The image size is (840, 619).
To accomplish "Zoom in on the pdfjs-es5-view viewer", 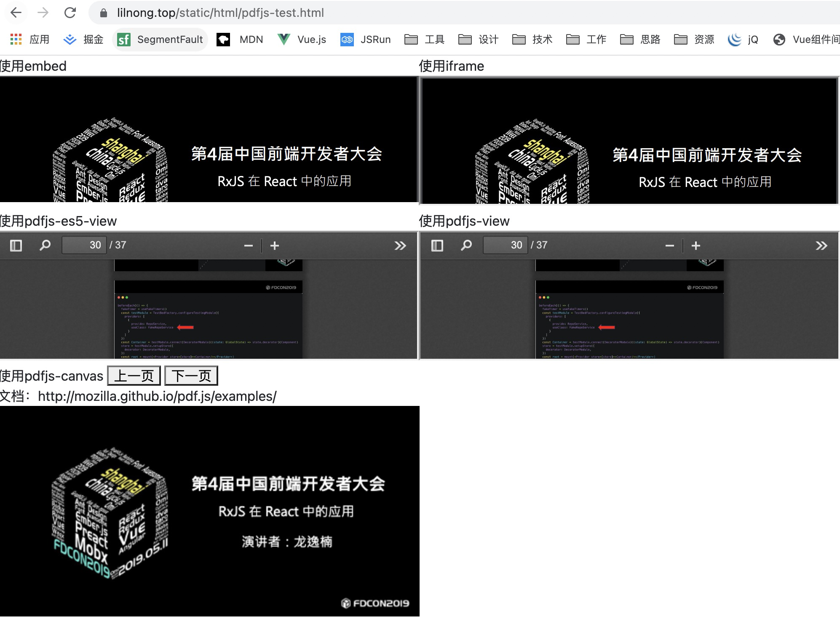I will click(275, 246).
